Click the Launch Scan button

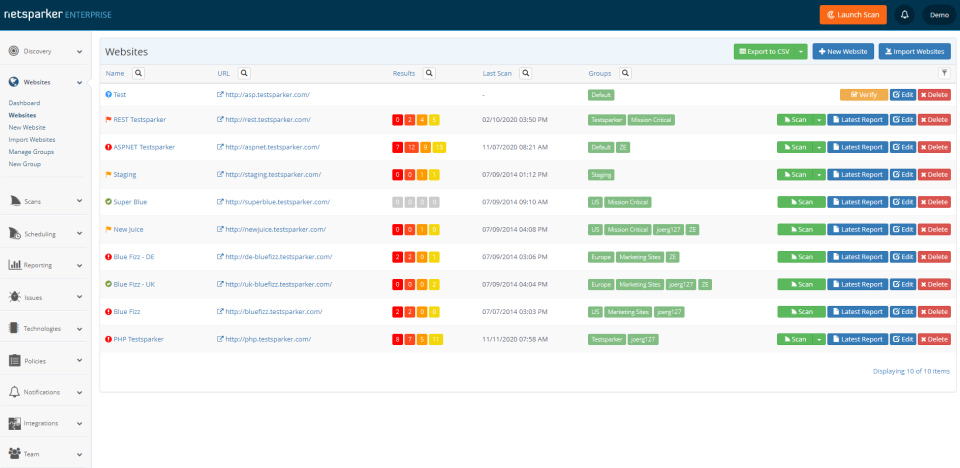pos(853,14)
